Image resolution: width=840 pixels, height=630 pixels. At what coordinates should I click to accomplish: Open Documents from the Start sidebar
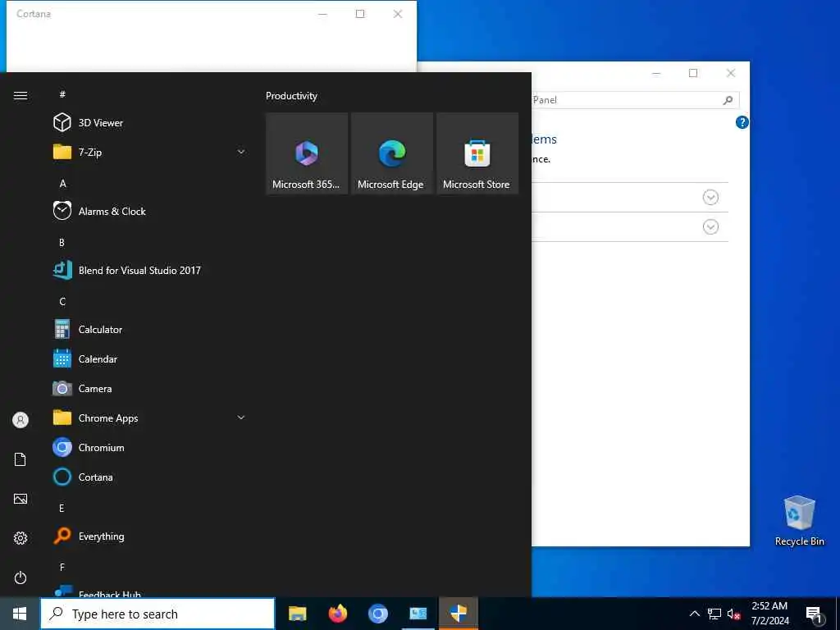(21, 459)
